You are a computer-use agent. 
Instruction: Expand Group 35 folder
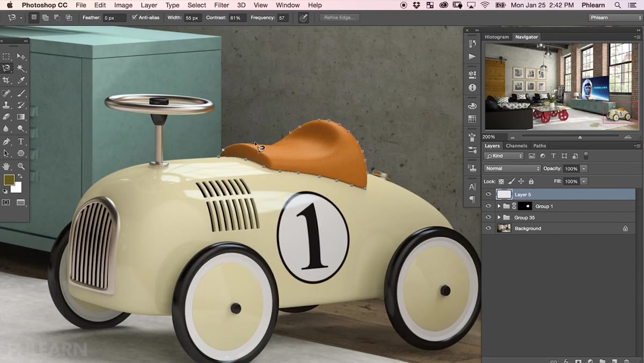tap(499, 217)
